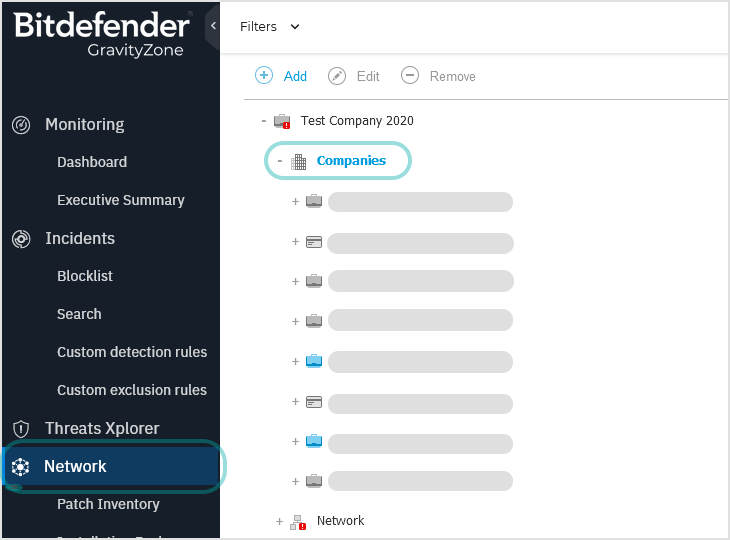Click the Companies building icon
Screen dimensions: 730x540
(x=298, y=162)
